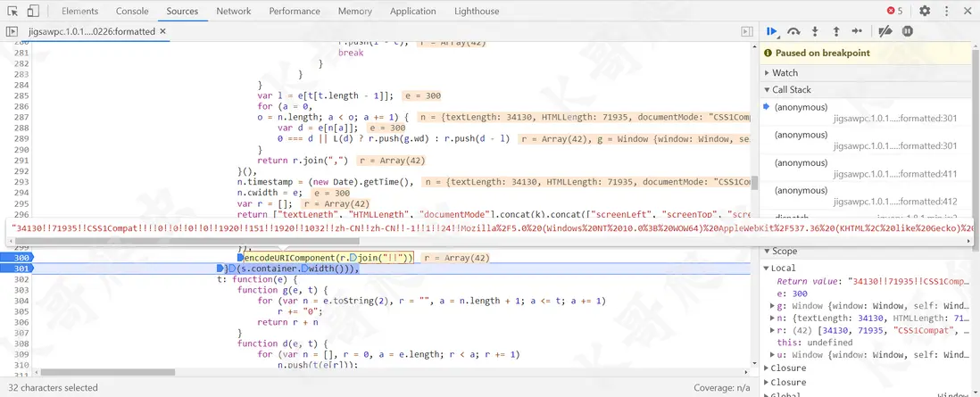Image resolution: width=980 pixels, height=397 pixels.
Task: Resume script execution
Action: click(772, 31)
